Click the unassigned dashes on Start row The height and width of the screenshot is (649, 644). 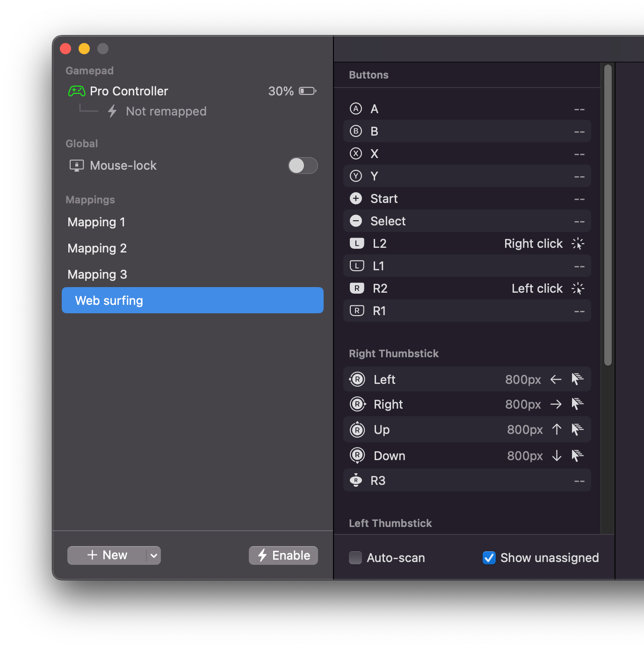tap(579, 199)
